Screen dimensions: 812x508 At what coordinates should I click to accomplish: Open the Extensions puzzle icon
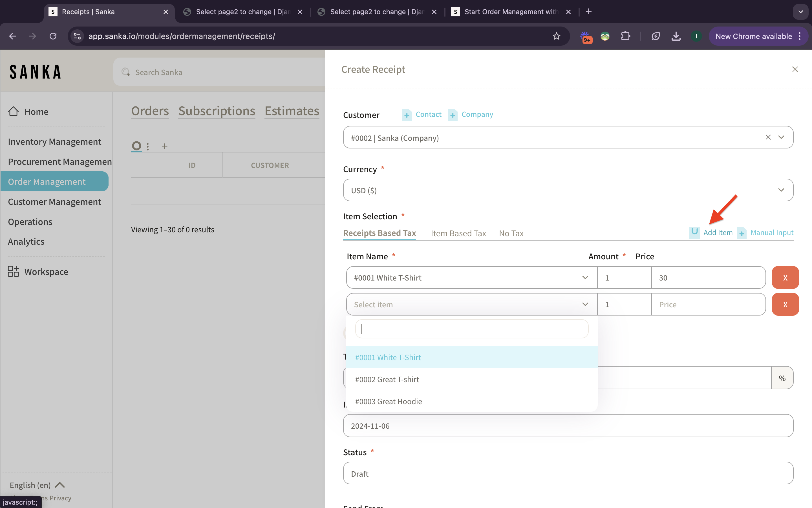coord(625,36)
